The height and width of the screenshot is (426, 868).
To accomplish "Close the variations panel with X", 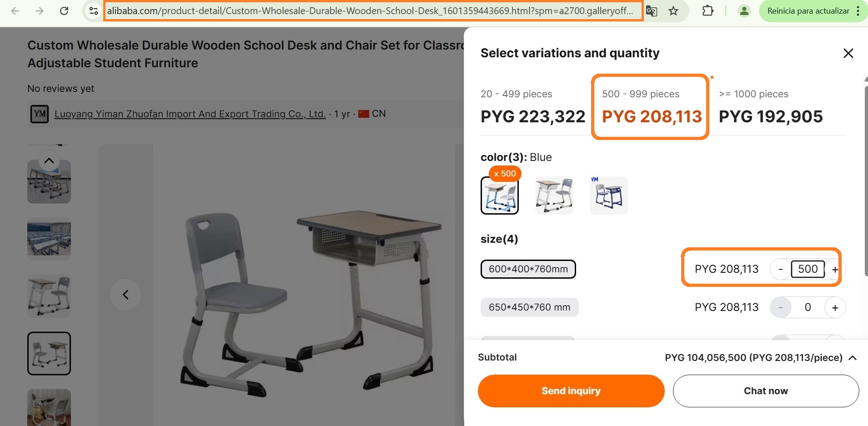I will [x=848, y=53].
